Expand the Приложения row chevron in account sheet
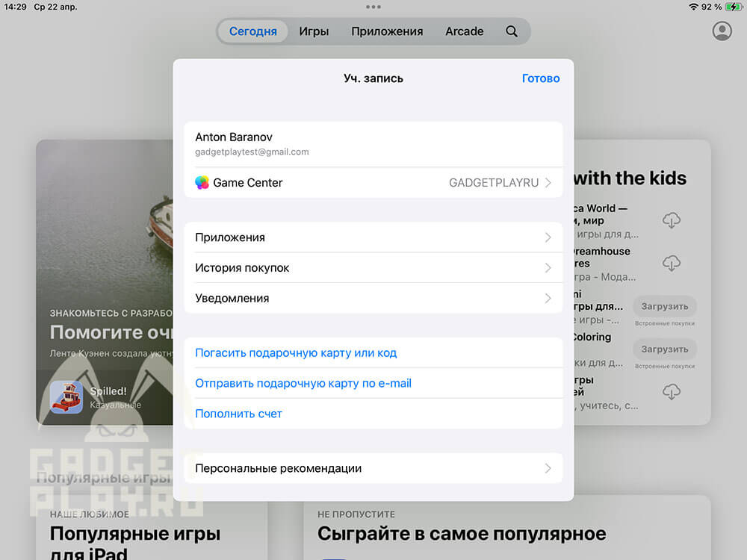747x560 pixels. pos(548,237)
